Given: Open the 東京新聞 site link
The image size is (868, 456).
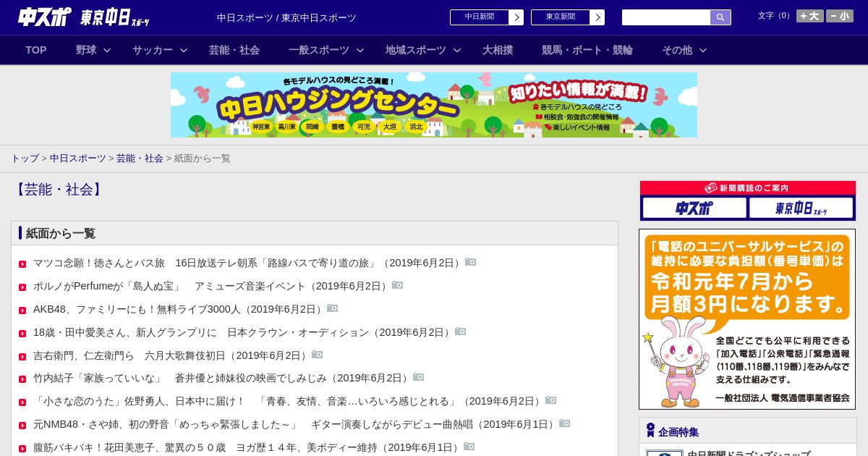Looking at the screenshot, I should coord(561,17).
